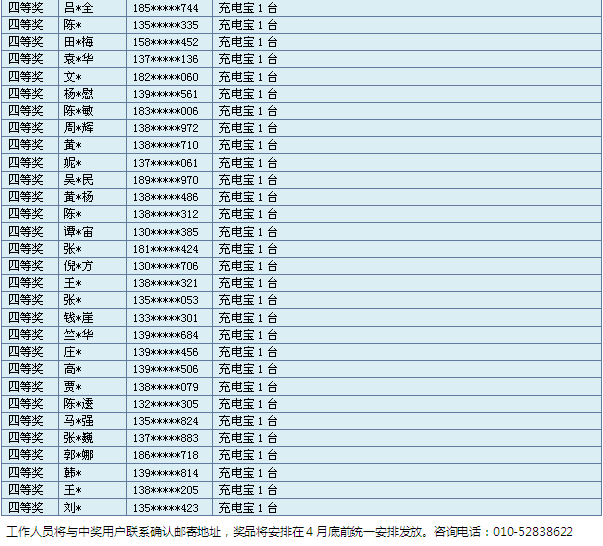This screenshot has height=546, width=603.
Task: Select phone number 138*****486
Action: [x=166, y=197]
